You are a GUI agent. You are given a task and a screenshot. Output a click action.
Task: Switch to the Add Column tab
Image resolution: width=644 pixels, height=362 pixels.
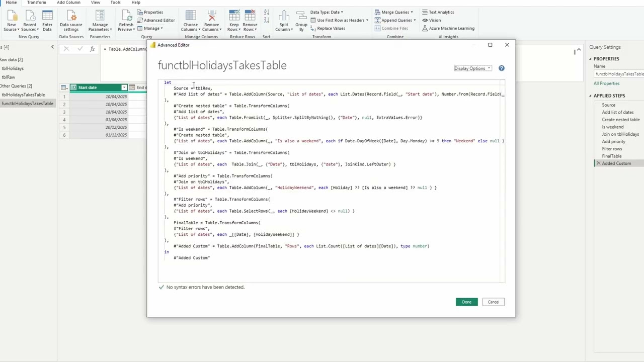[x=68, y=3]
